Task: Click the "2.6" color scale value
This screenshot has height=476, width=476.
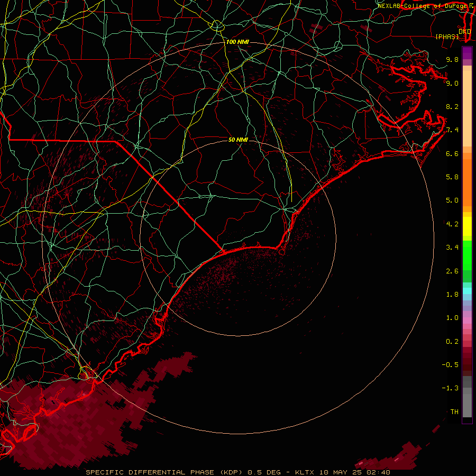Action: 452,271
